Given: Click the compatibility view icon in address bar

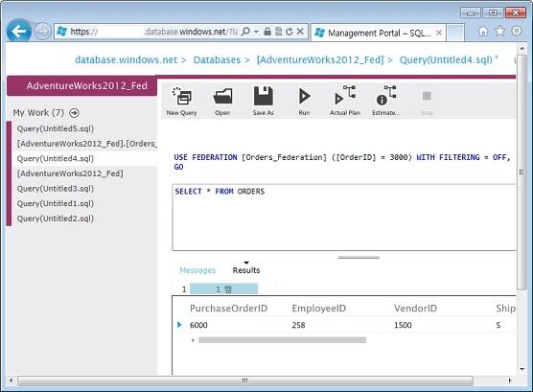Looking at the screenshot, I should tap(279, 32).
